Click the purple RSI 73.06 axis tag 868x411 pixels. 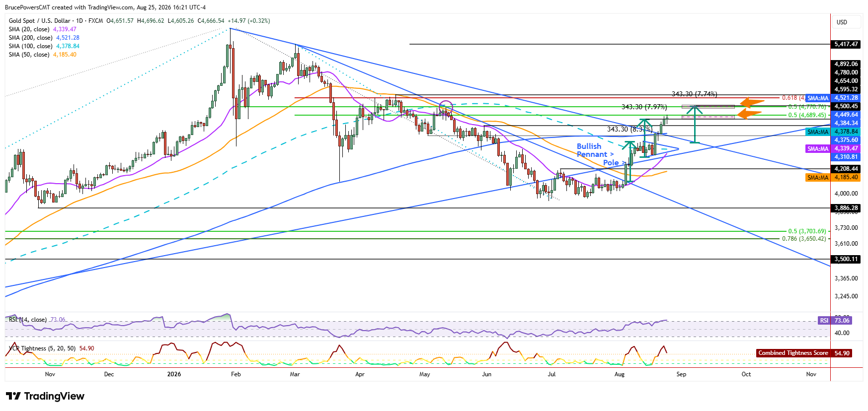pos(834,321)
